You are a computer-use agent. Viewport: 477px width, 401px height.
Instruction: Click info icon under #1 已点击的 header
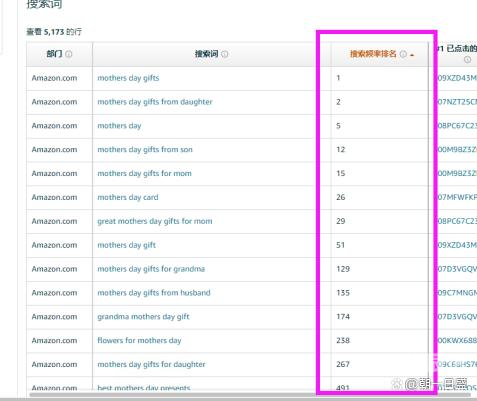[467, 60]
